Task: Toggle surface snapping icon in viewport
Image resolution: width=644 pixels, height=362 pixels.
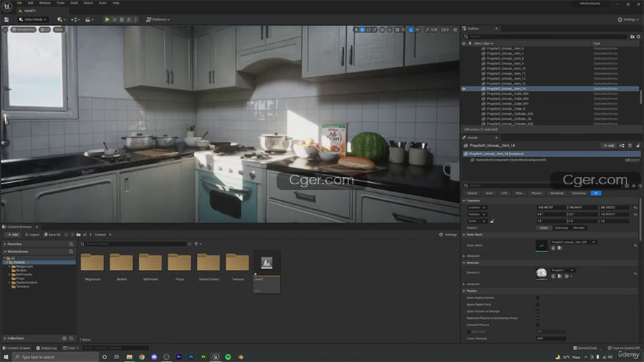Action: pos(389,29)
